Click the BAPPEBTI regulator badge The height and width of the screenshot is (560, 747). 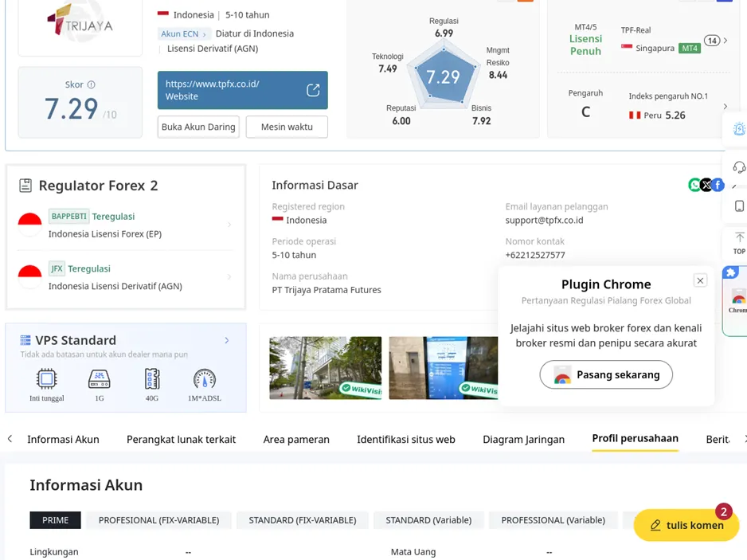click(69, 217)
